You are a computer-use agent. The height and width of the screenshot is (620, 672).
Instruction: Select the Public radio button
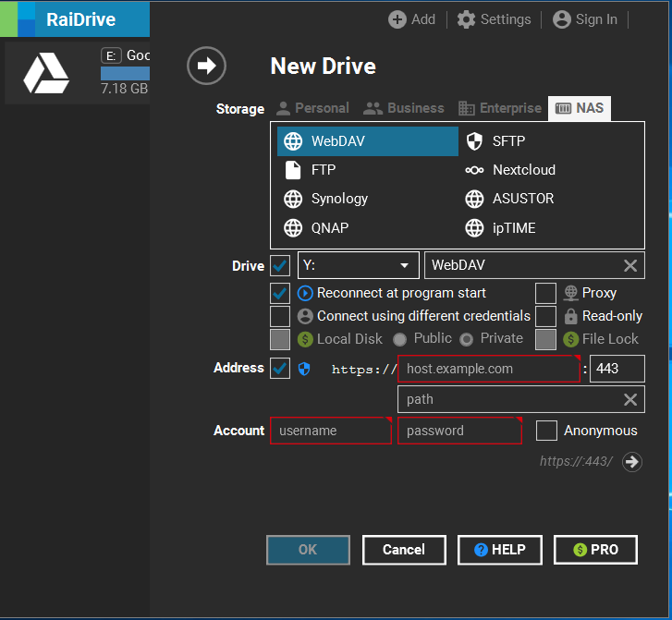pos(399,339)
